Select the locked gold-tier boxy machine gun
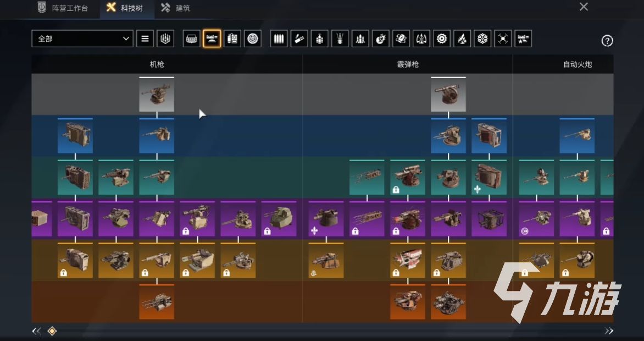The image size is (644, 341). click(75, 260)
